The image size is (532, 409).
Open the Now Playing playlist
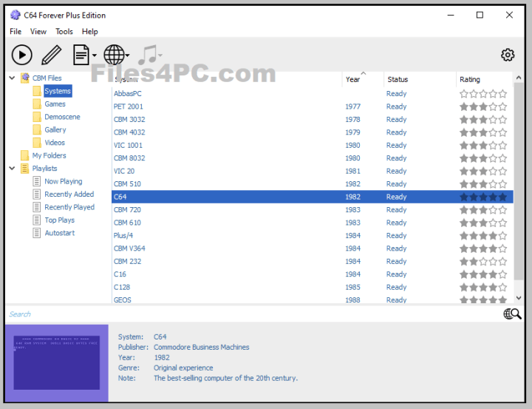click(x=64, y=181)
